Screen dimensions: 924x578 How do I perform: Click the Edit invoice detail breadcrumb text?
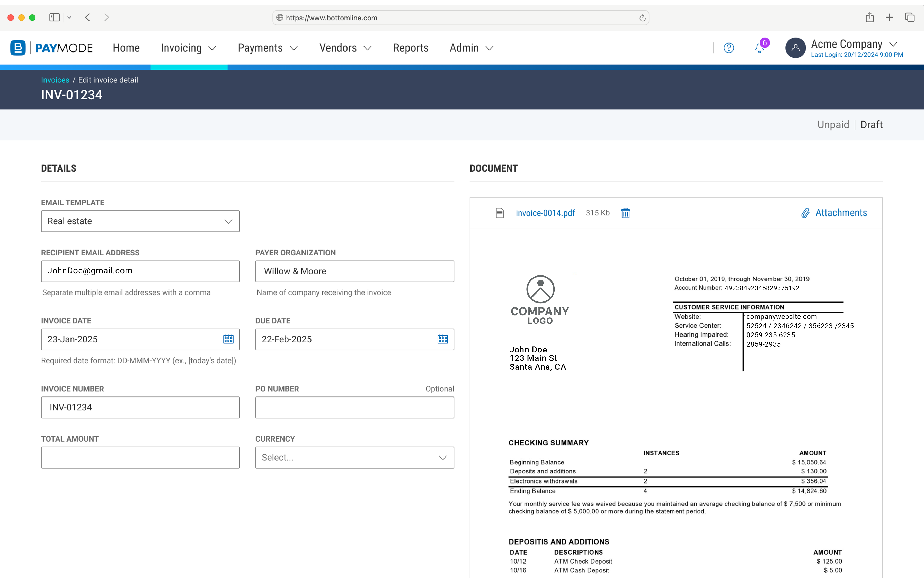tap(108, 80)
